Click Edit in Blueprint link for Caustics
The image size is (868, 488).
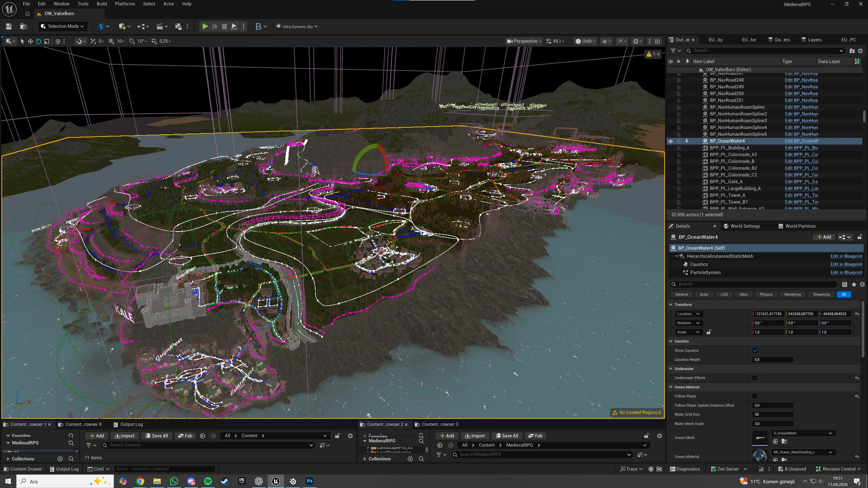pyautogui.click(x=846, y=264)
